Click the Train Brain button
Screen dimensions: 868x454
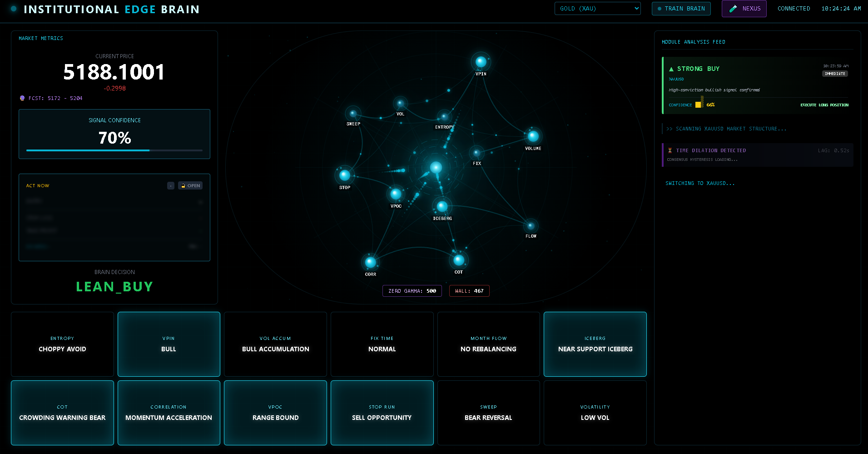coord(681,9)
